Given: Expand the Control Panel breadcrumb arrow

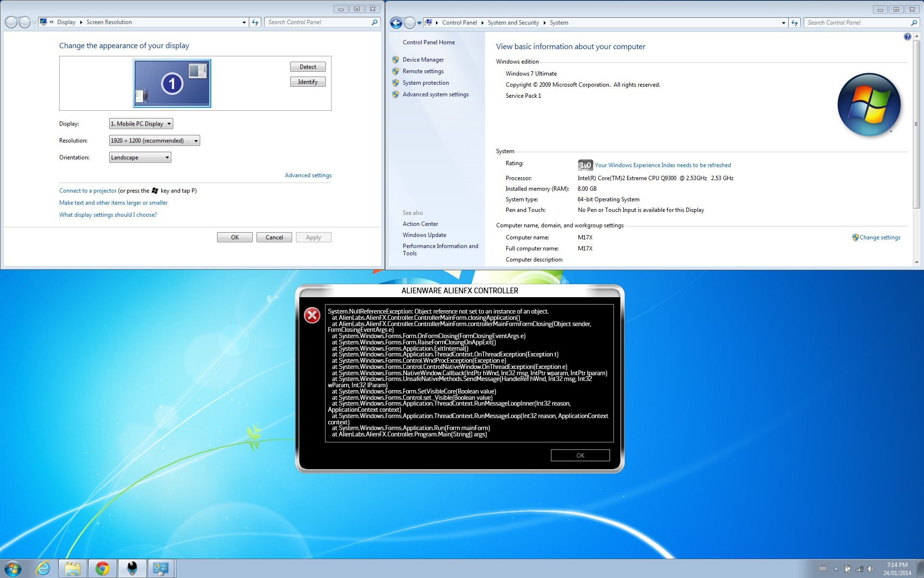Looking at the screenshot, I should click(482, 23).
